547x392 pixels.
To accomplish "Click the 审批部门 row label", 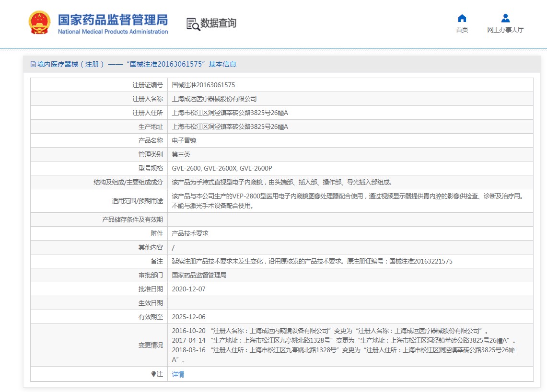I will click(x=151, y=275).
